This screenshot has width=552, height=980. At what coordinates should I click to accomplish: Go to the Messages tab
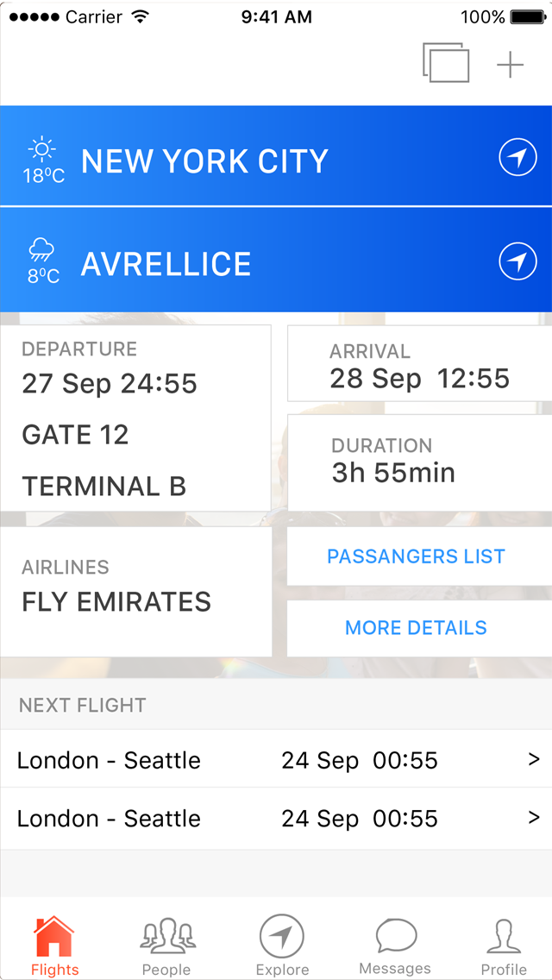tap(395, 945)
